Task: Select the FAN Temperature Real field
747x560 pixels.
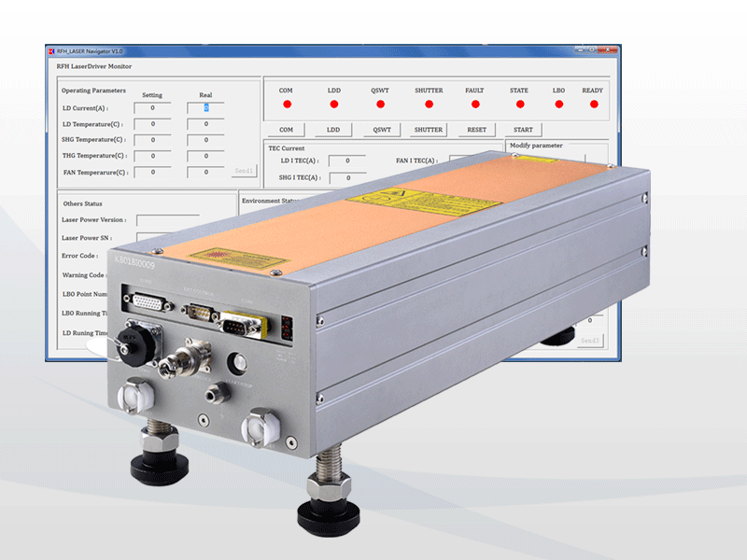Action: click(x=205, y=172)
